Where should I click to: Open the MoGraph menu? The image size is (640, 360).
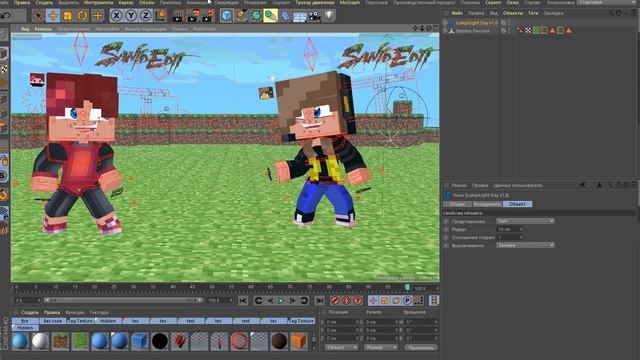coord(350,2)
